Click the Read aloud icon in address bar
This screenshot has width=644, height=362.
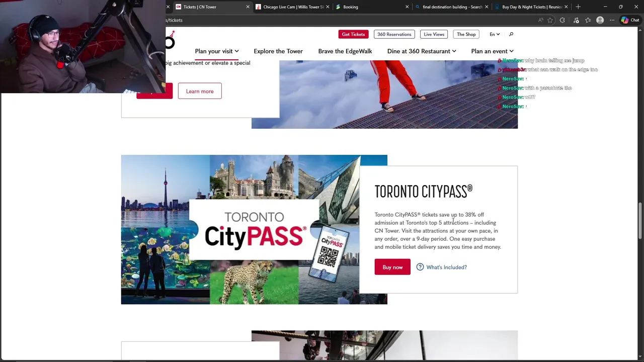coord(541,20)
